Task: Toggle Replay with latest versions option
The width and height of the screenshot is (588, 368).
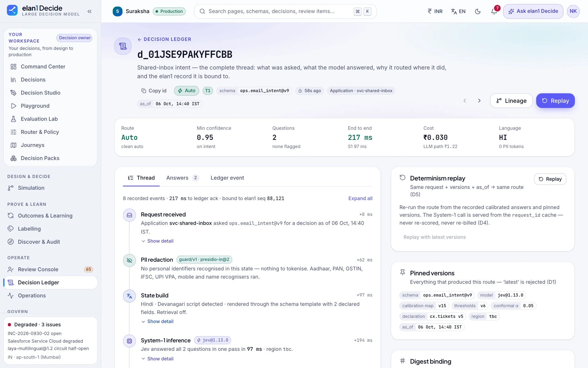Action: [x=434, y=237]
